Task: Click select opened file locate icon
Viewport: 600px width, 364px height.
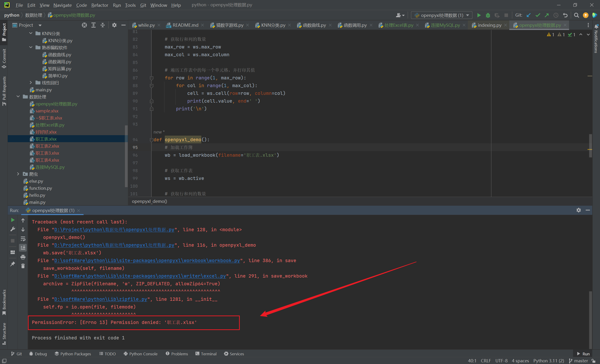Action: pos(84,25)
